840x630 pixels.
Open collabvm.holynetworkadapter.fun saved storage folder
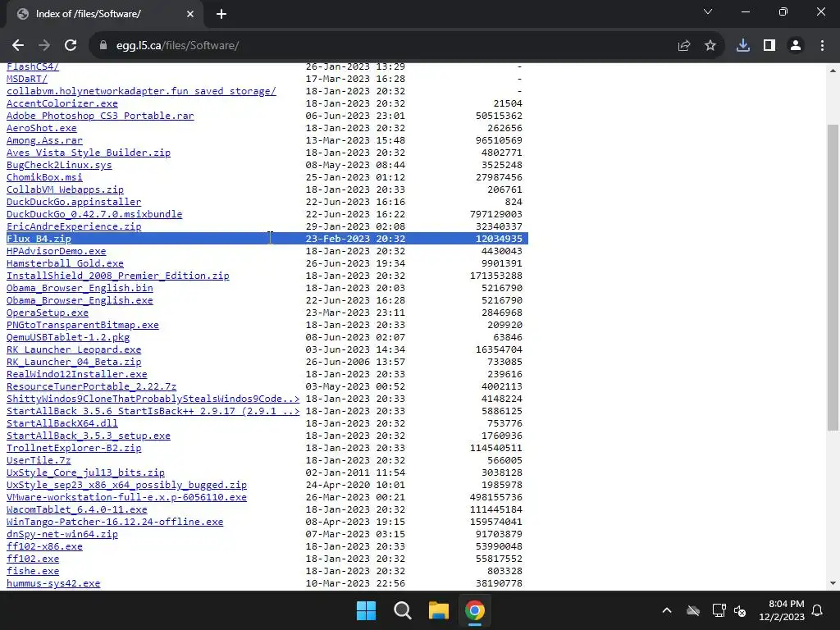[141, 91]
